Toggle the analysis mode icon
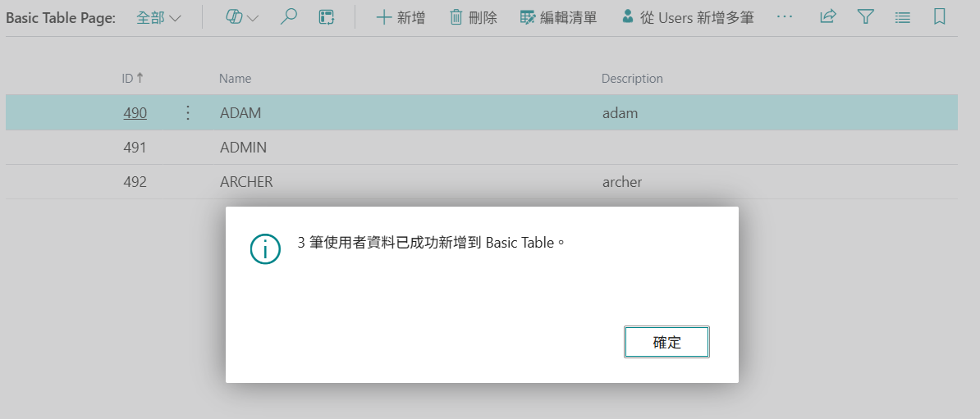 pos(327,17)
